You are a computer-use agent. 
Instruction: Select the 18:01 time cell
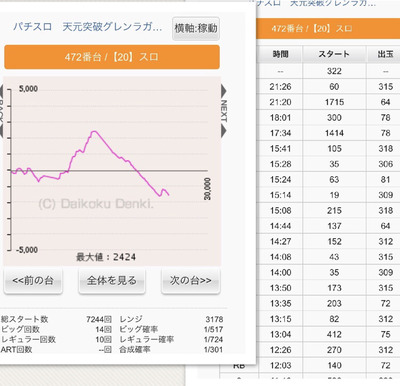point(280,118)
